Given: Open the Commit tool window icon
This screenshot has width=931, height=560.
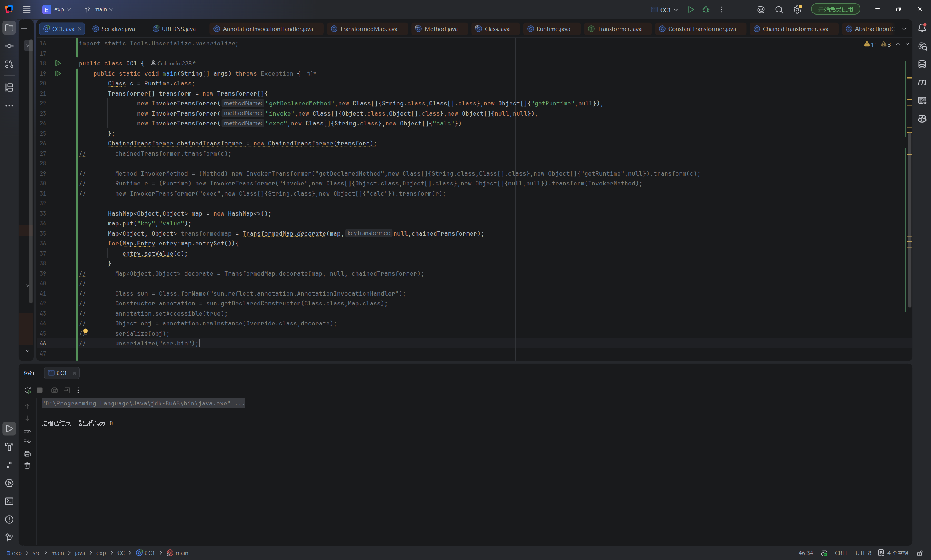Looking at the screenshot, I should click(x=9, y=46).
